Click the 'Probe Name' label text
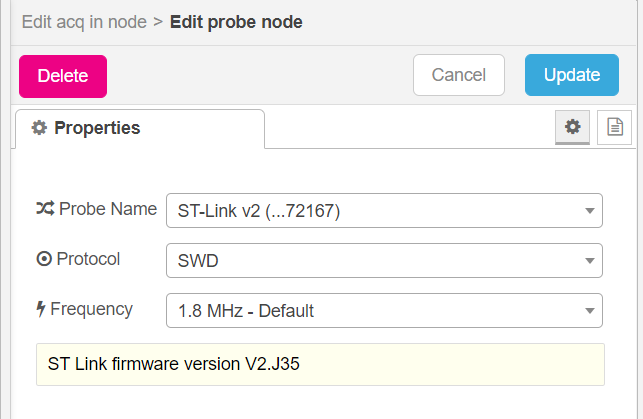The height and width of the screenshot is (419, 643). (108, 209)
